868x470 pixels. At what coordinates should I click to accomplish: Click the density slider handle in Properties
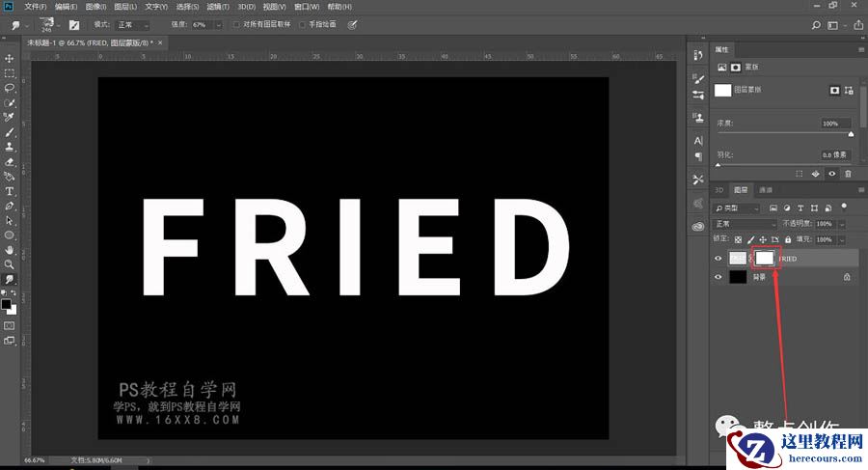[x=851, y=134]
